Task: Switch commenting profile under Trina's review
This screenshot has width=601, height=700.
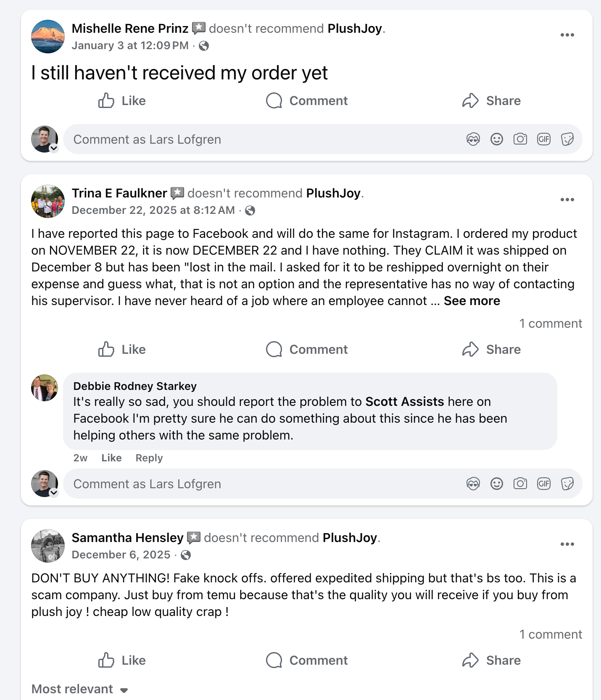Action: [54, 493]
